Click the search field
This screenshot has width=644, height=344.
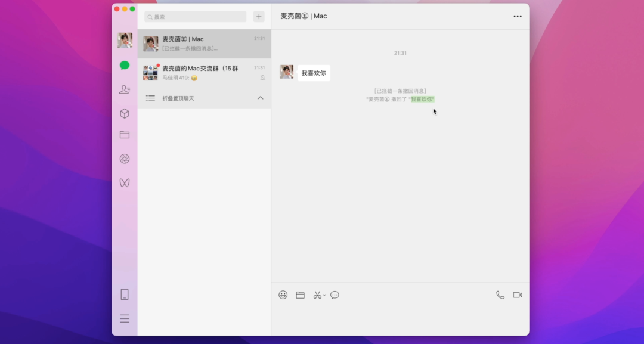coord(195,17)
